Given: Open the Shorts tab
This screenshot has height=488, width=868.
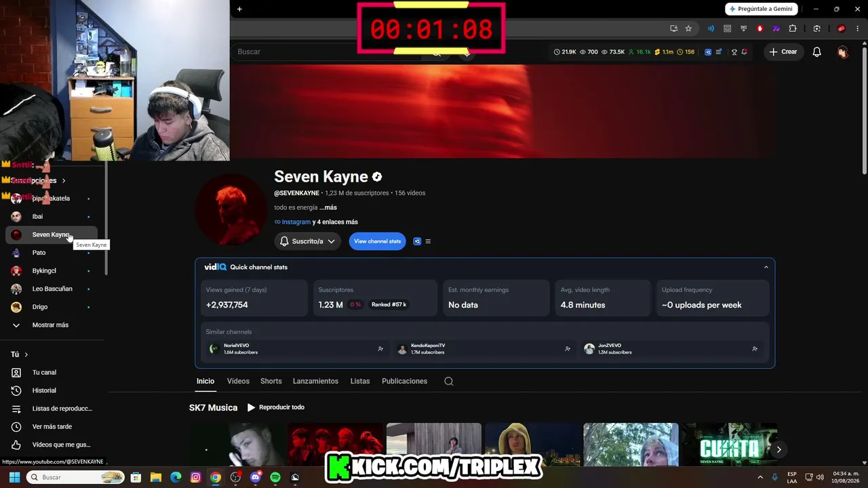Looking at the screenshot, I should point(271,381).
